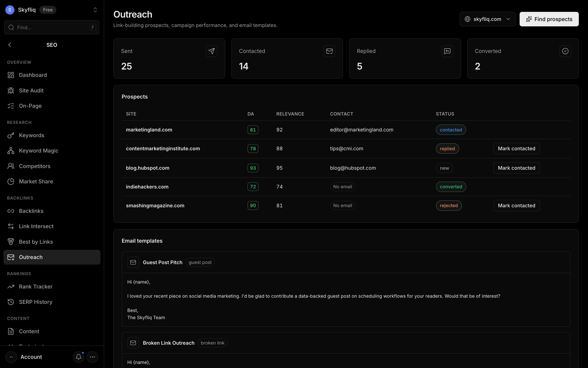Image resolution: width=588 pixels, height=368 pixels.
Task: Open Keyword Magic in the sidebar
Action: [x=52, y=151]
